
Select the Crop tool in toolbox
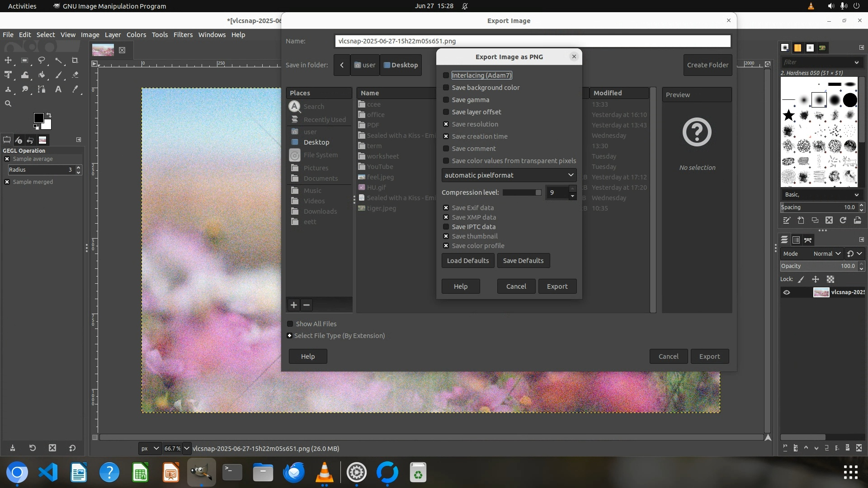tap(75, 61)
